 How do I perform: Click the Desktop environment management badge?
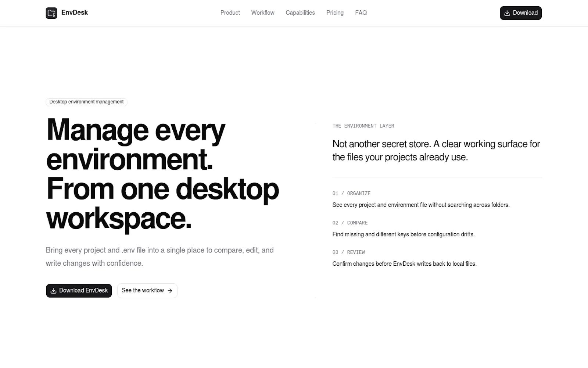click(x=86, y=102)
